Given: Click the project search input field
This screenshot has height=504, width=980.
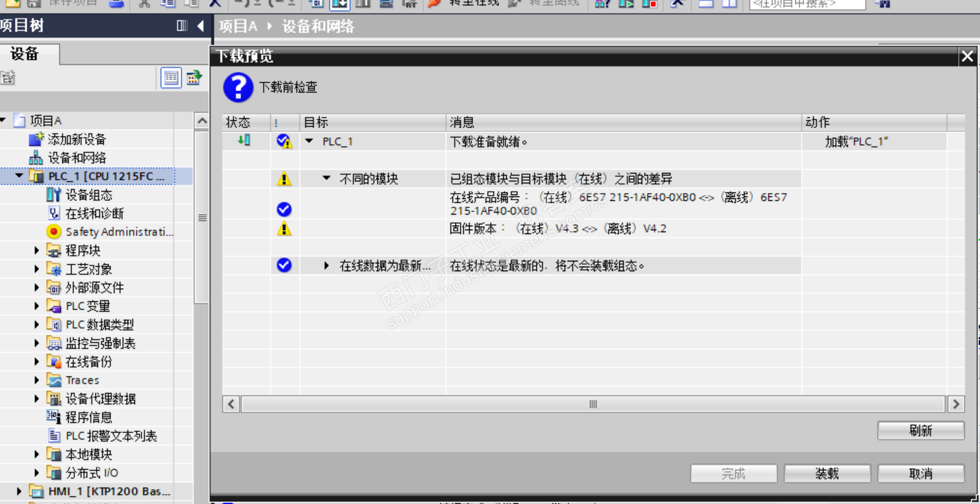Looking at the screenshot, I should [x=807, y=3].
